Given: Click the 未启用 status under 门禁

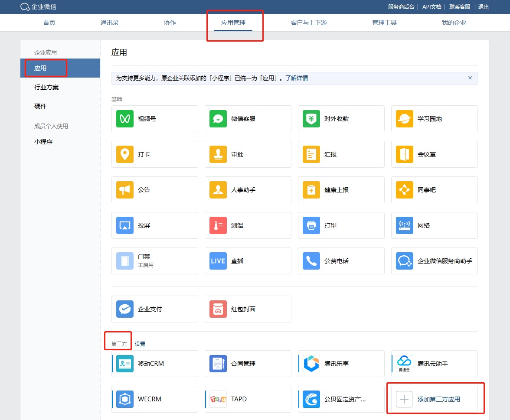Looking at the screenshot, I should coord(145,265).
